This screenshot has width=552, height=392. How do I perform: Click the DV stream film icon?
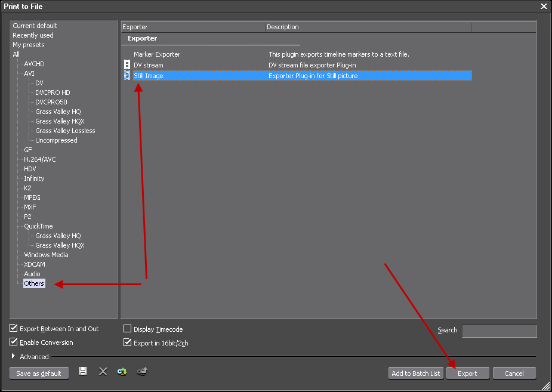[x=127, y=65]
